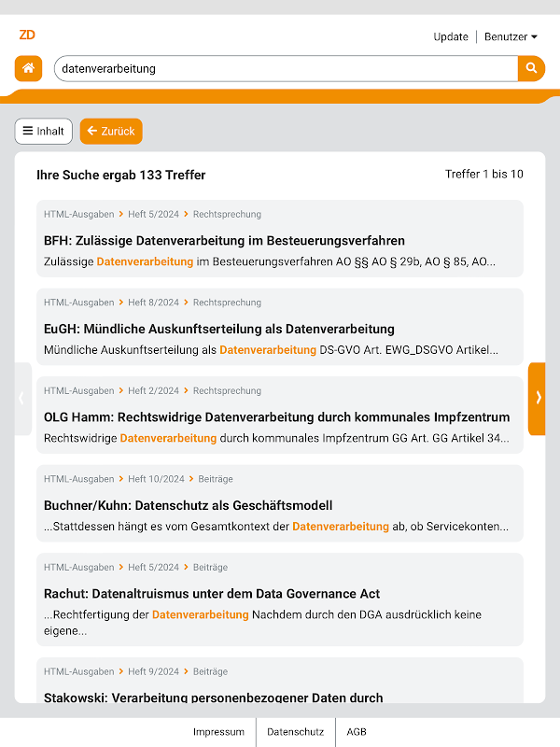The image size is (560, 747).
Task: Go back with the Zurück button
Action: click(111, 131)
